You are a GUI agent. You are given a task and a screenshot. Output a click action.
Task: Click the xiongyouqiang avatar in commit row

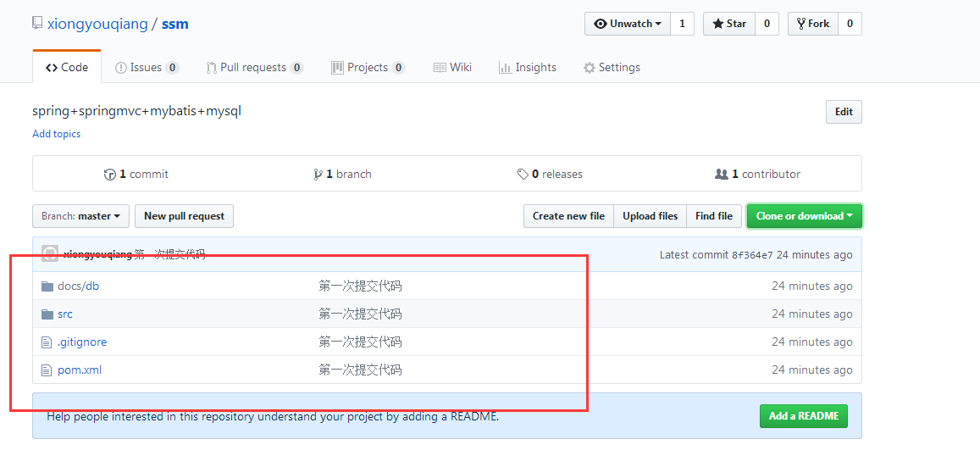pos(50,253)
